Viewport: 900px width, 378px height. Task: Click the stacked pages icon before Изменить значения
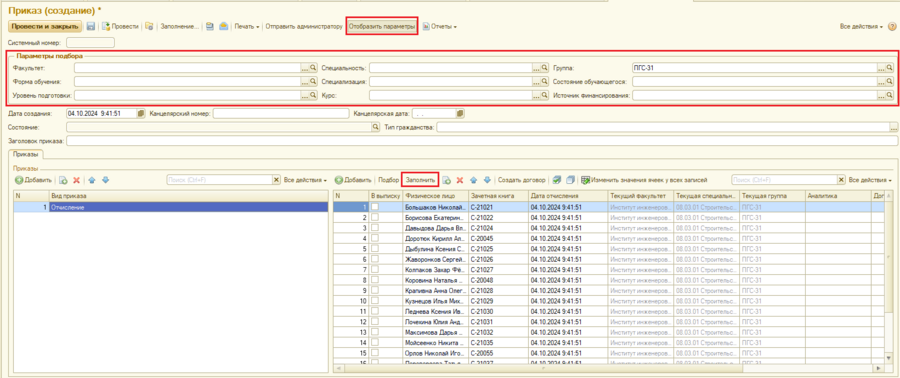click(x=570, y=180)
